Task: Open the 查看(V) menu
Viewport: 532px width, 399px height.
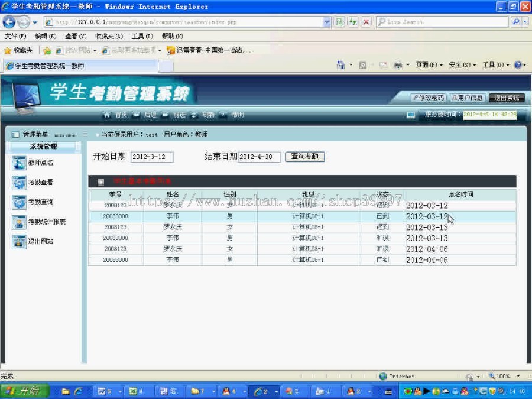Action: coord(76,36)
